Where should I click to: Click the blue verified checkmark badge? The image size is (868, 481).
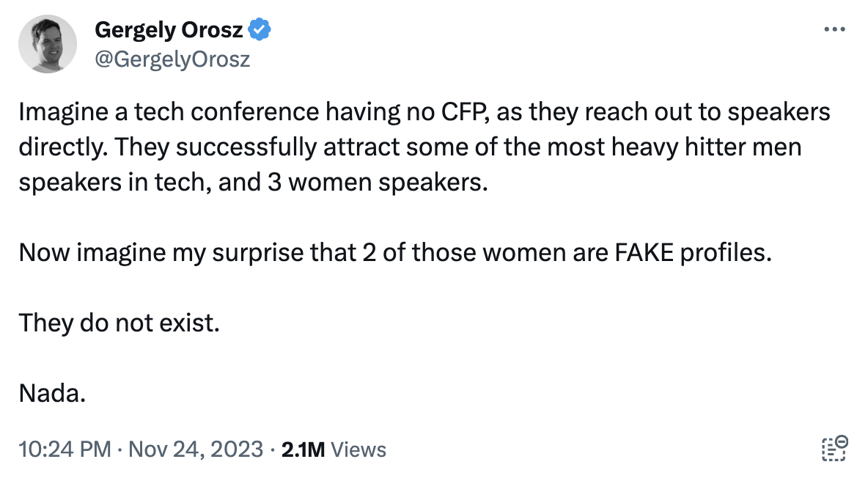pyautogui.click(x=259, y=29)
